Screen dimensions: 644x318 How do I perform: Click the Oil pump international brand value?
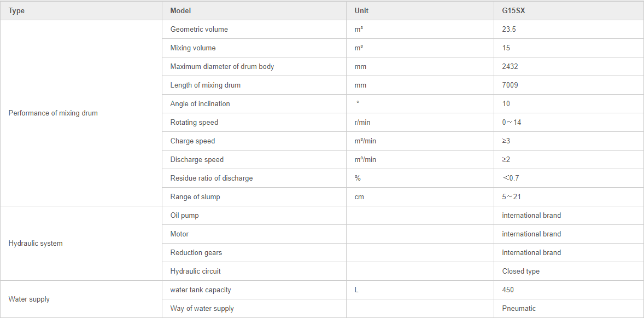531,215
